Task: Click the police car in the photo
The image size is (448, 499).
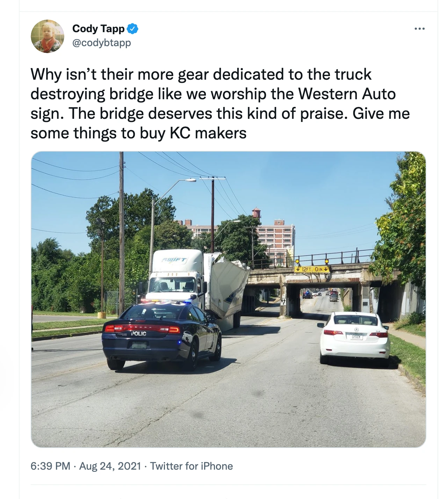Action: tap(161, 335)
